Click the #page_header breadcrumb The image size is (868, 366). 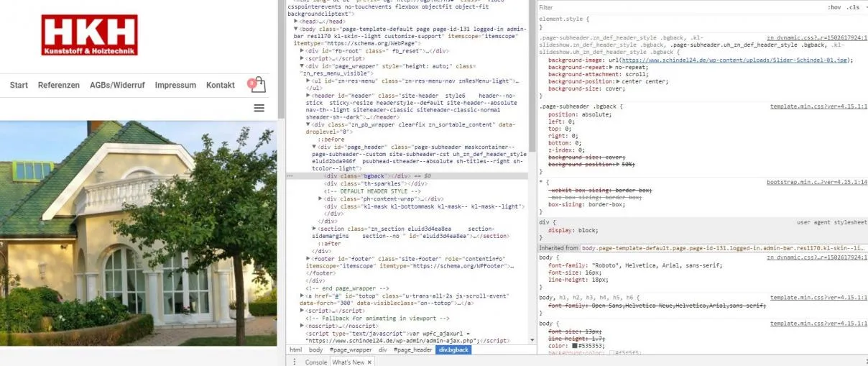[413, 350]
